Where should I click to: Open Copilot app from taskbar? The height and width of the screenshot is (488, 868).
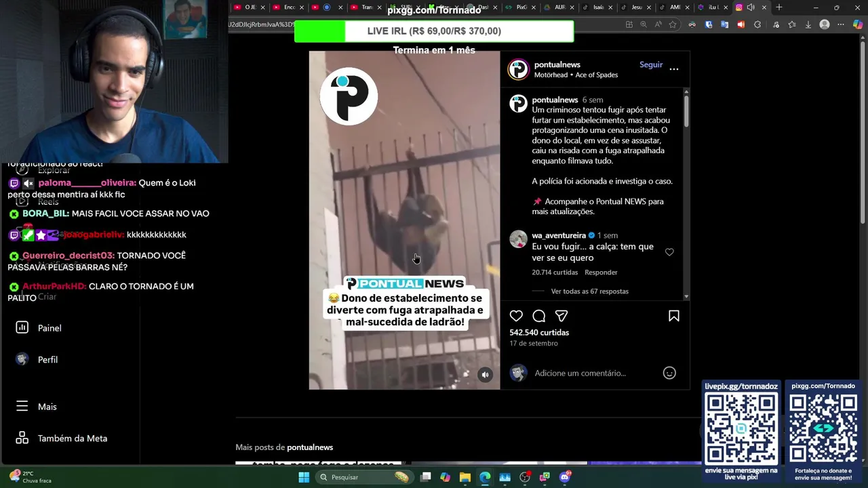[x=445, y=477]
